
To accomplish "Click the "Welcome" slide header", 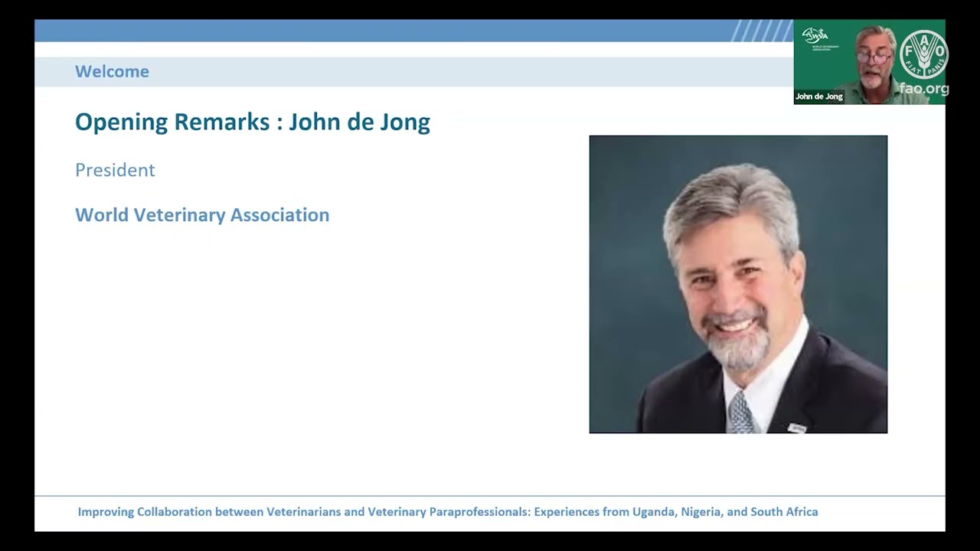I will point(112,71).
